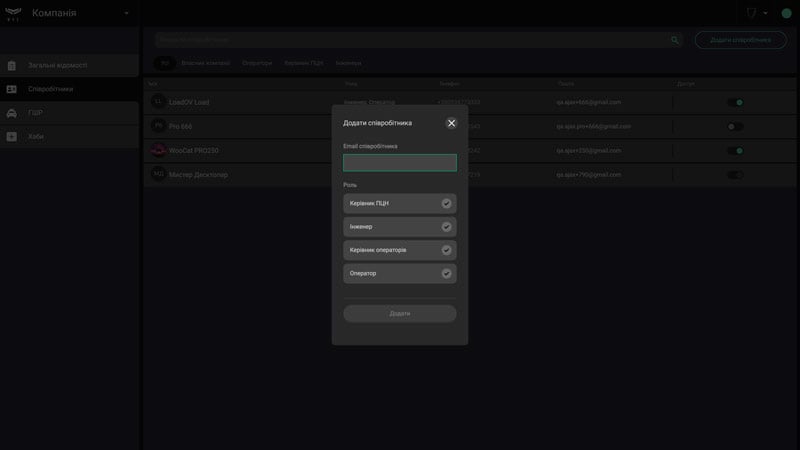Click Мастер Десктопер avatar icon
The height and width of the screenshot is (450, 800).
click(158, 174)
